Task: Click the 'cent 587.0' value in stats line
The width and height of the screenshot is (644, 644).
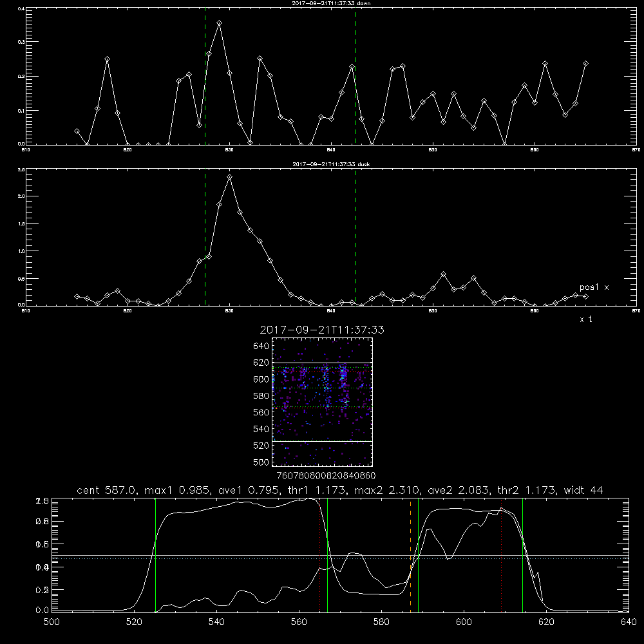Action: (108, 490)
